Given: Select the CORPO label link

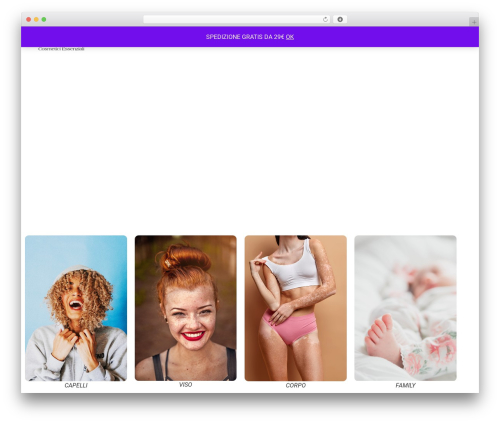Looking at the screenshot, I should tap(296, 386).
